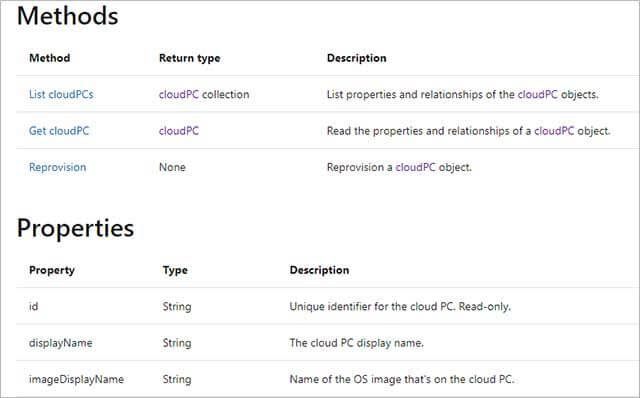This screenshot has height=398, width=640.
Task: Click cloudPC link in 'List properties and relationships' description
Action: click(x=538, y=94)
